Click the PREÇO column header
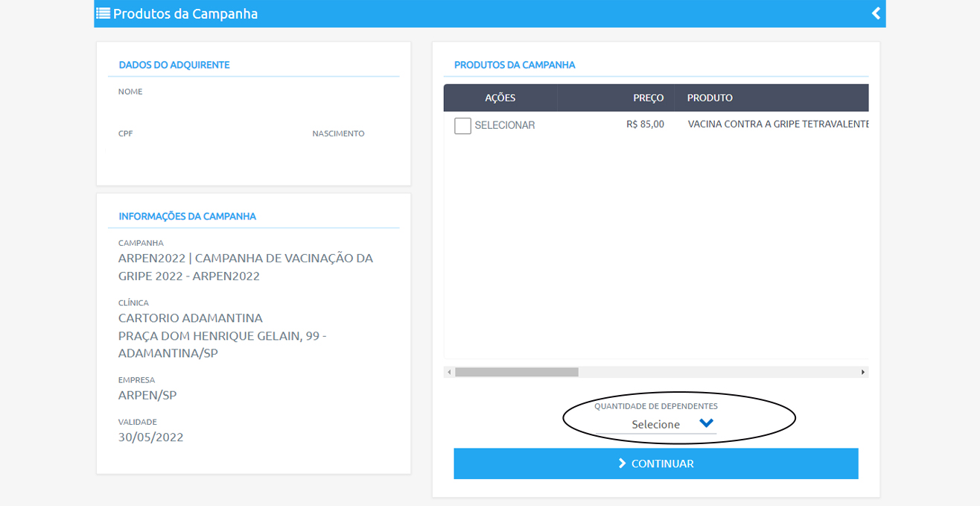The image size is (980, 506). 648,98
